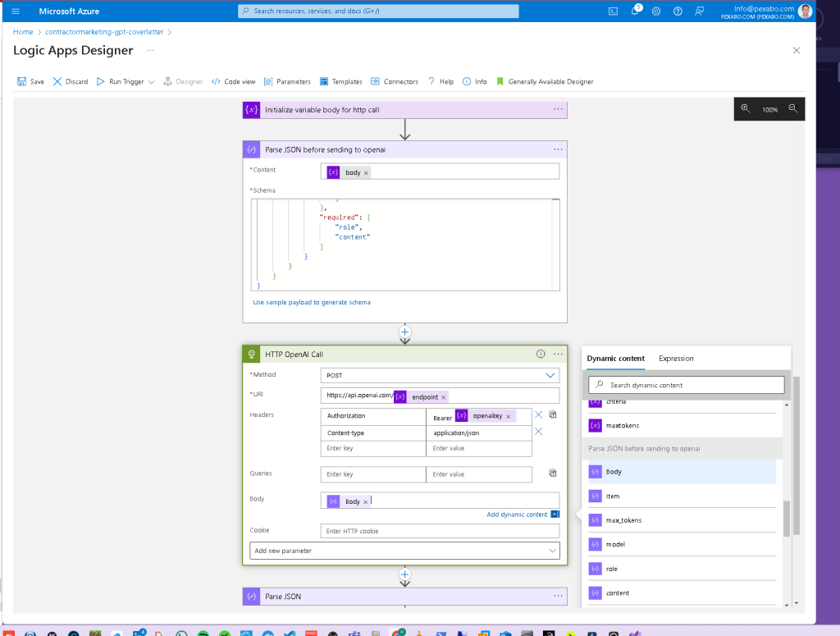Expand the Run Trigger dropdown chevron
840x636 pixels.
click(152, 82)
